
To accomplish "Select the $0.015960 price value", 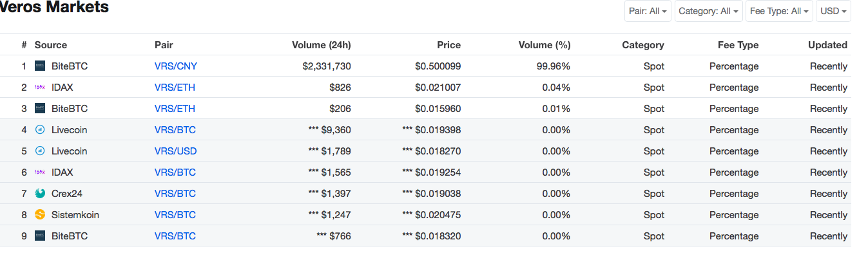I will (x=438, y=109).
